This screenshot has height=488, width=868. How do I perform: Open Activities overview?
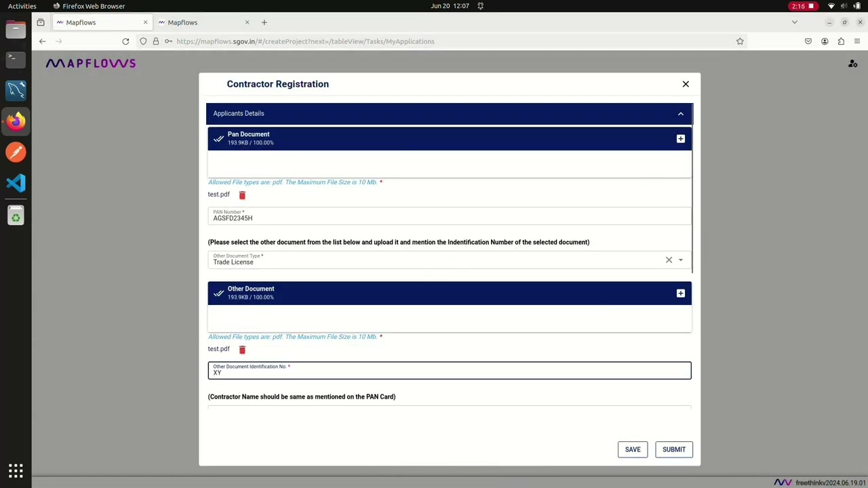pyautogui.click(x=22, y=6)
